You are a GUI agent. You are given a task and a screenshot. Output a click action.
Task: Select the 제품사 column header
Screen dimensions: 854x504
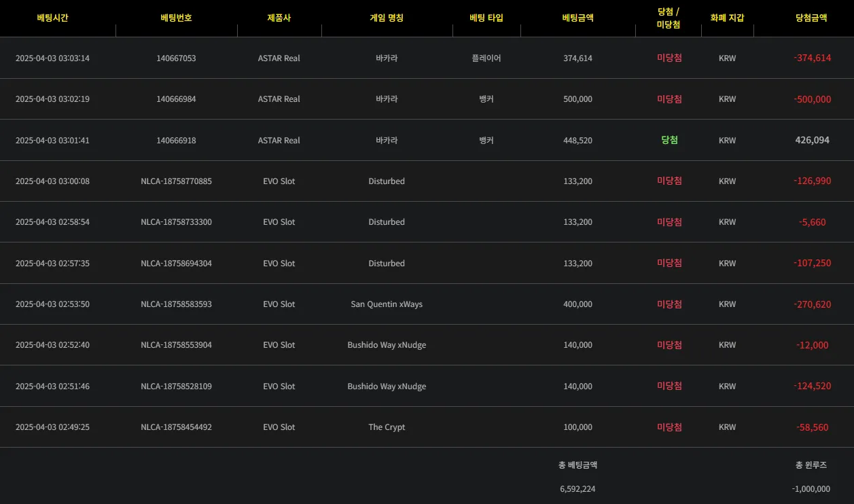(279, 18)
